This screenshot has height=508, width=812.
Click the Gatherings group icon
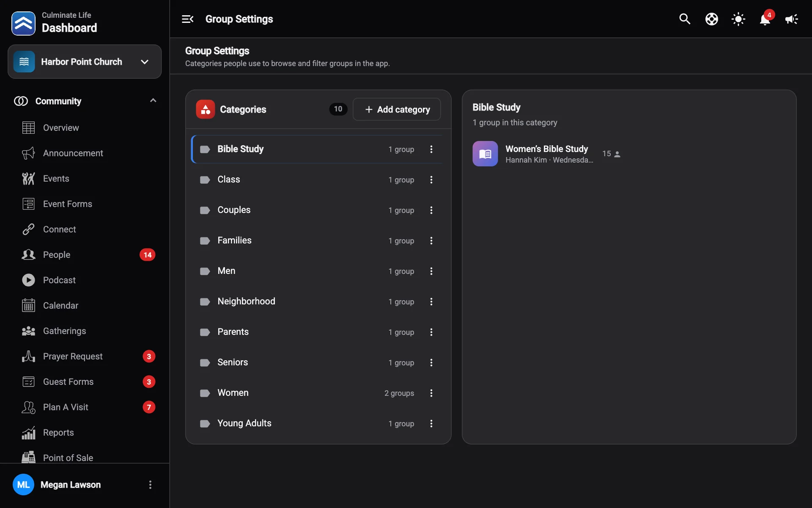tap(28, 331)
